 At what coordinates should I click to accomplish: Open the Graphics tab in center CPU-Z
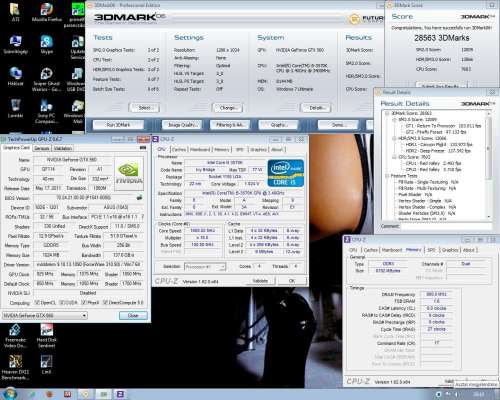[259, 149]
